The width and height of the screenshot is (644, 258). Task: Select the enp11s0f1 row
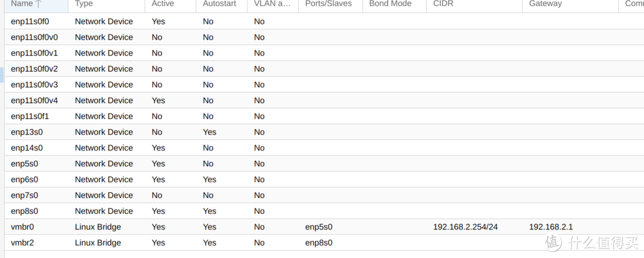(x=324, y=116)
